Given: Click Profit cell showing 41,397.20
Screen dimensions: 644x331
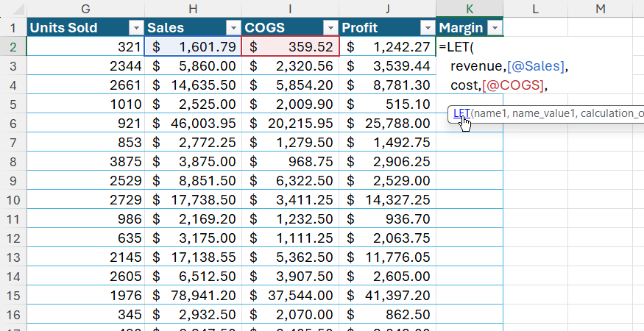Looking at the screenshot, I should 387,296.
